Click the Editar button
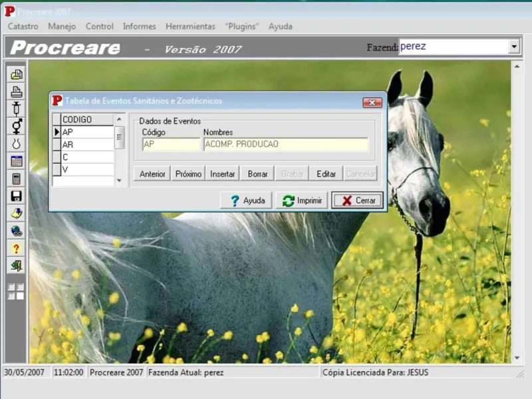Viewport: 532px width, 399px height. [326, 174]
